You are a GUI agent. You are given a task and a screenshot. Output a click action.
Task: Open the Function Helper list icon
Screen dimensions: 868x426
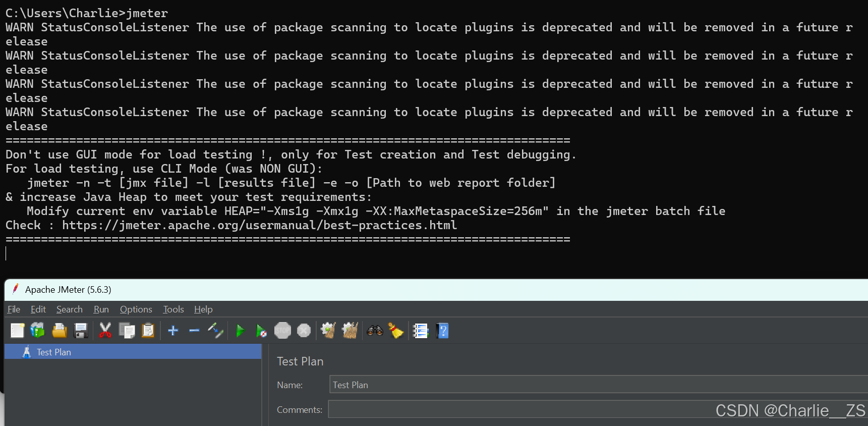[421, 331]
